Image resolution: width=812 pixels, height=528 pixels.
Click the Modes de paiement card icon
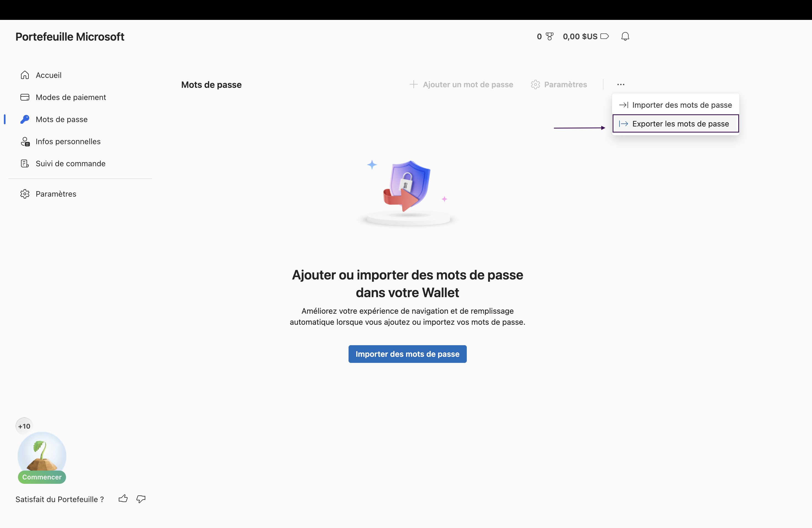[x=25, y=97]
